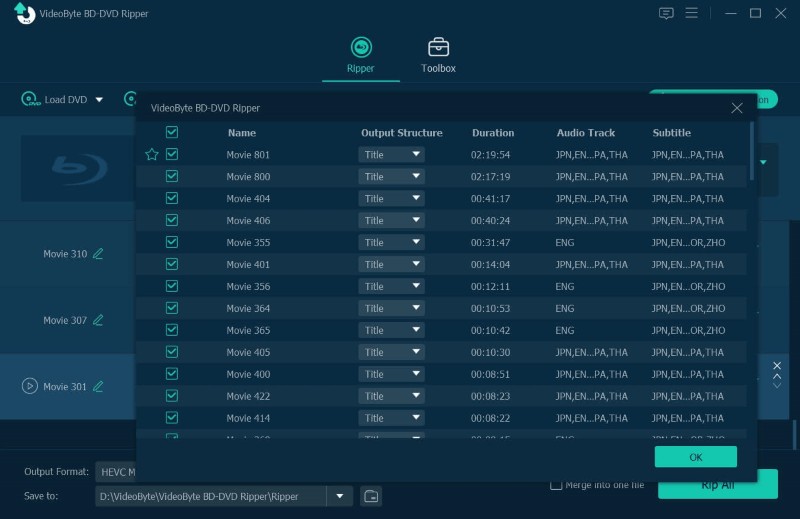This screenshot has width=800, height=519.
Task: Deselect the Movie 356 checkbox
Action: (172, 286)
